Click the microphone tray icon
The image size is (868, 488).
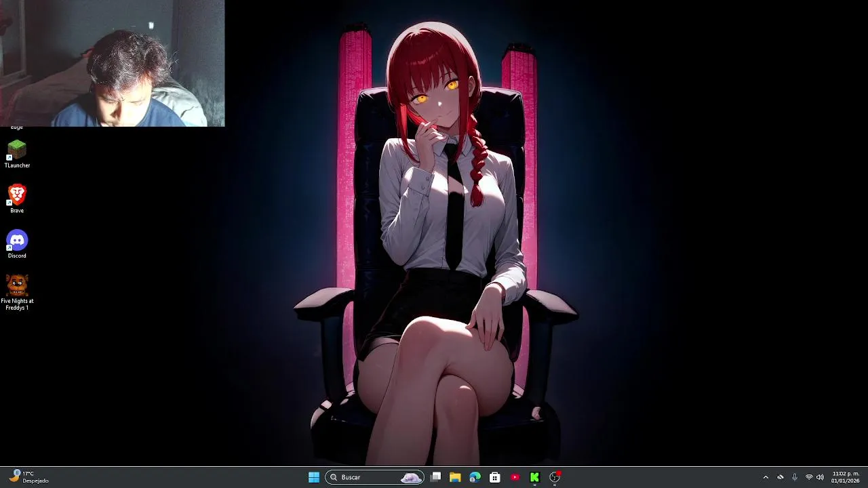click(795, 477)
